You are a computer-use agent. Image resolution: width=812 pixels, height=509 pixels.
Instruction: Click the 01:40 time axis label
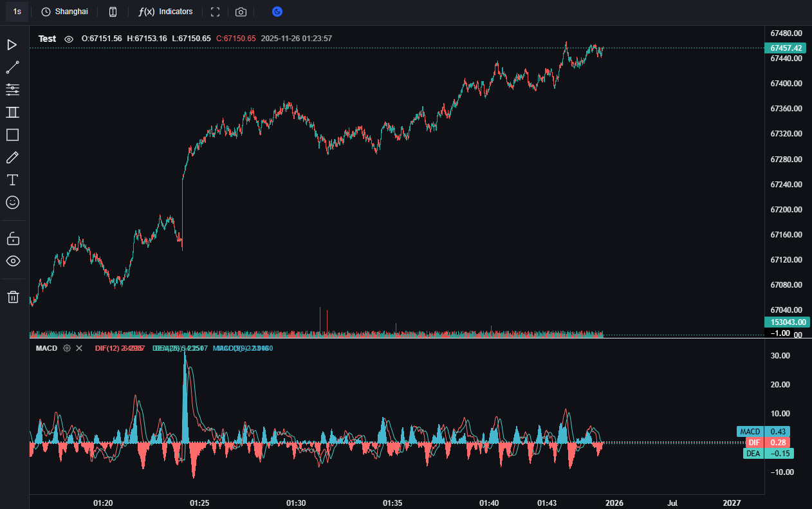(489, 502)
